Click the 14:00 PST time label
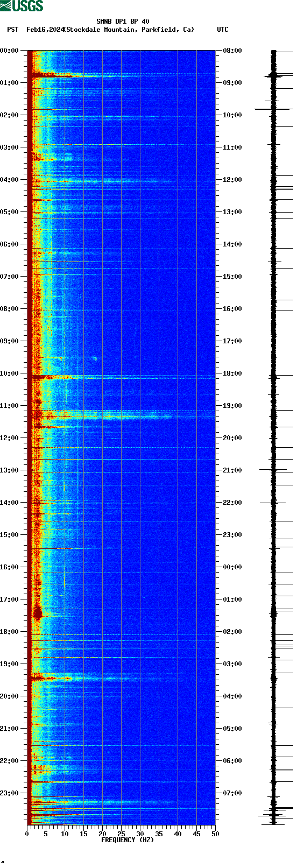The width and height of the screenshot is (297, 868). [x=10, y=503]
